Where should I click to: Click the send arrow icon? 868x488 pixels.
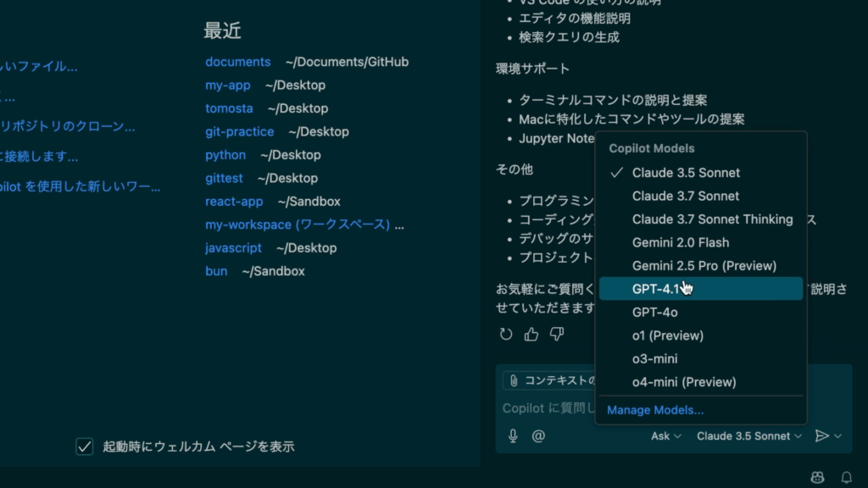[x=821, y=436]
